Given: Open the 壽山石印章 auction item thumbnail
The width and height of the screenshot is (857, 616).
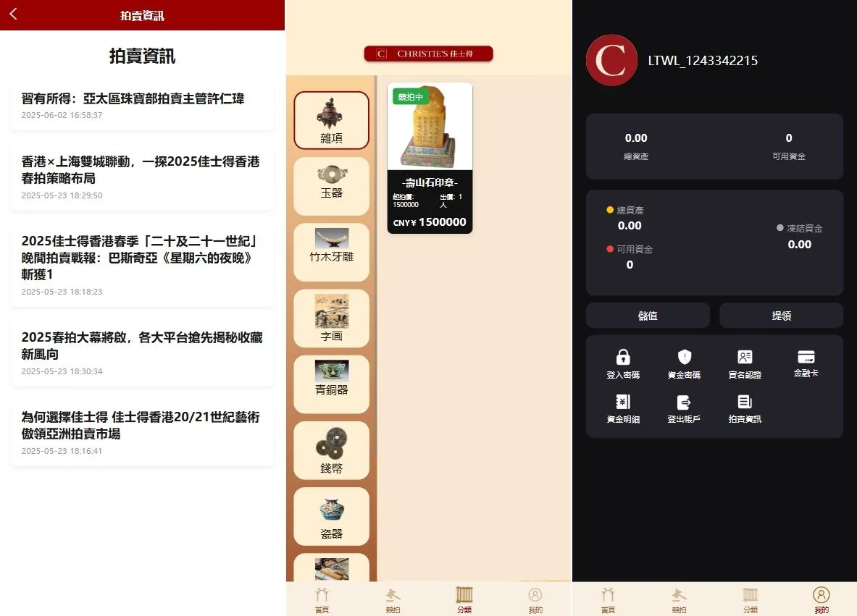Looking at the screenshot, I should tap(430, 127).
